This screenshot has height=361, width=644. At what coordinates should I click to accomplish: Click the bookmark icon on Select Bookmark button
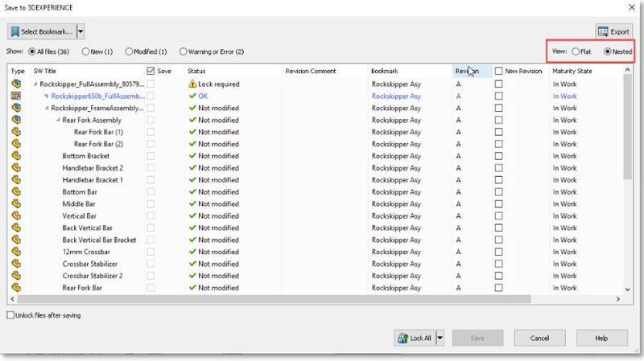14,31
